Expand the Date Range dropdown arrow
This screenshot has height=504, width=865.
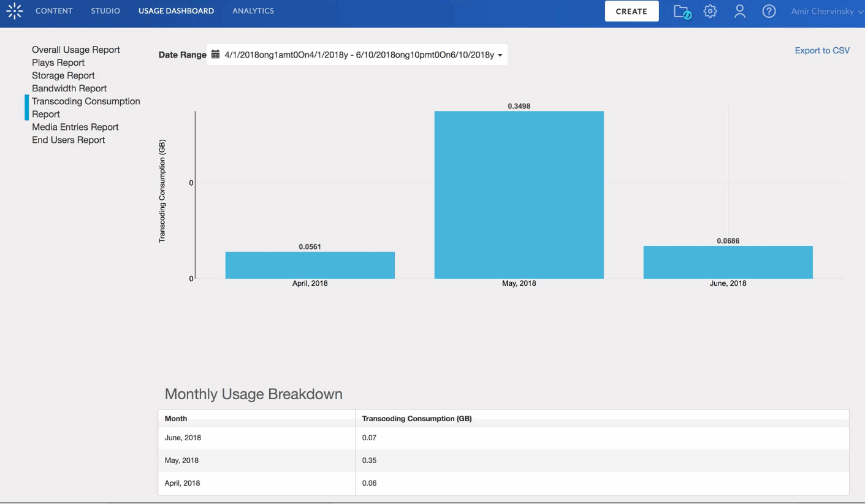[500, 55]
